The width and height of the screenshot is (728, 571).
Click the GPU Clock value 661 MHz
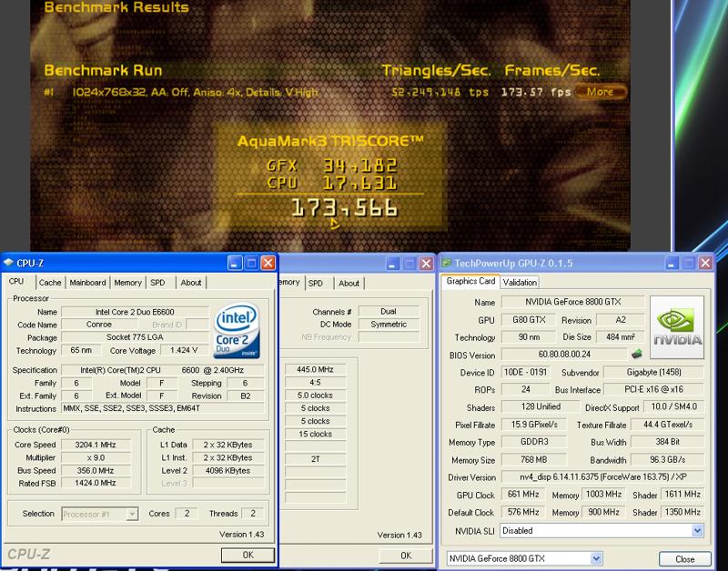click(x=523, y=495)
